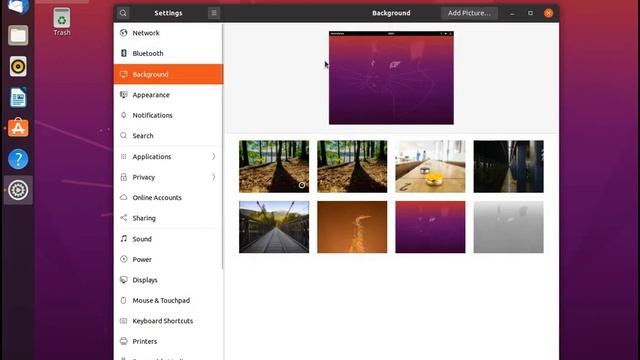Expand the Applications chevron
Image resolution: width=640 pixels, height=360 pixels.
click(x=213, y=156)
